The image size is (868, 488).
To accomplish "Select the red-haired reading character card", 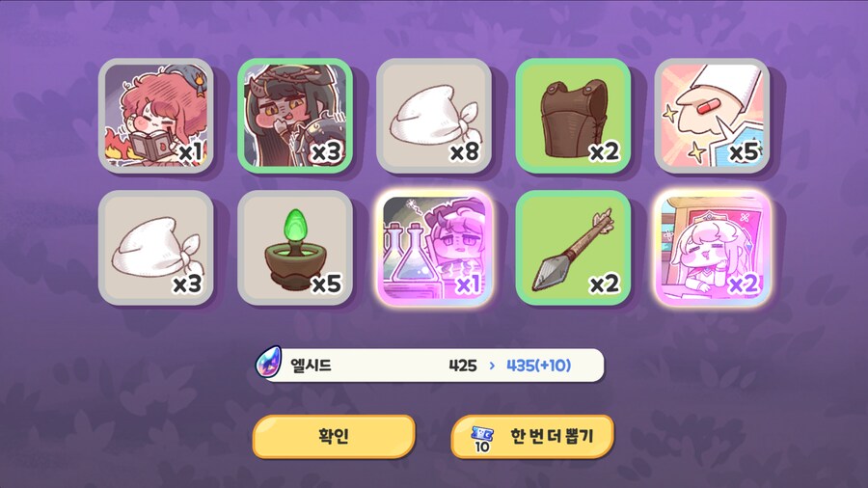I will [156, 116].
